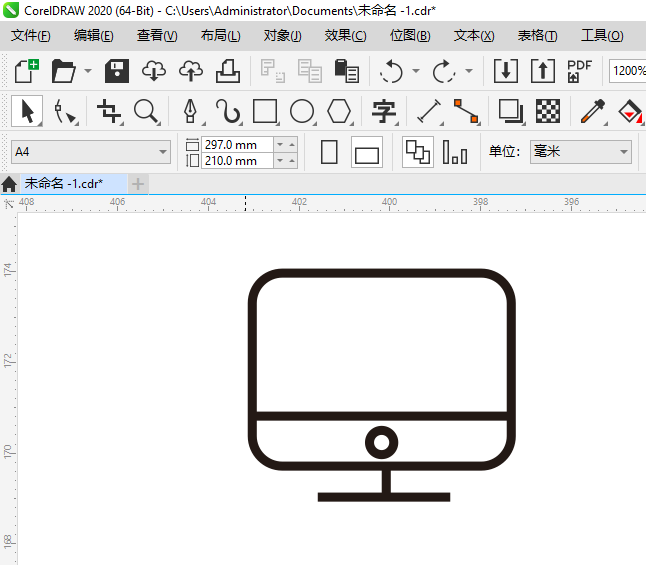This screenshot has height=565, width=646.
Task: Select the Connector tool
Action: pyautogui.click(x=466, y=111)
